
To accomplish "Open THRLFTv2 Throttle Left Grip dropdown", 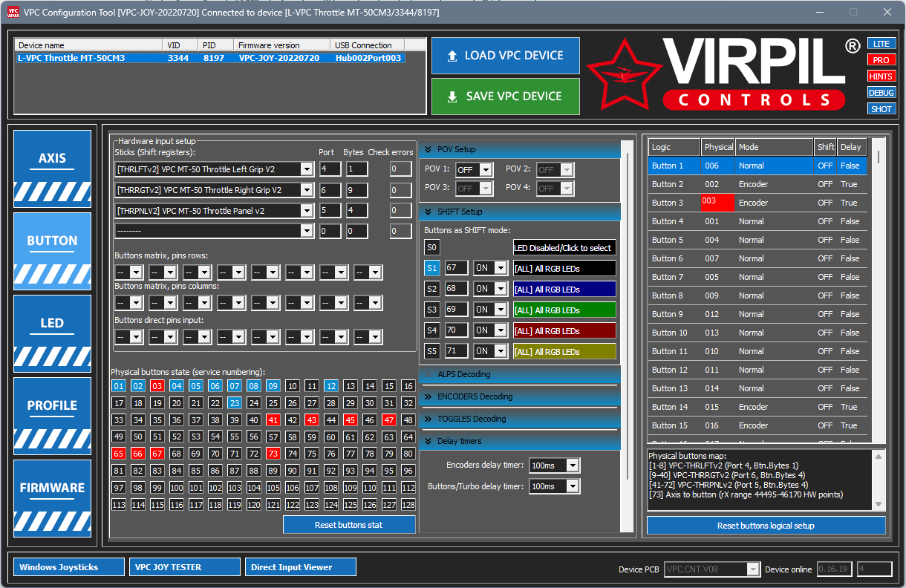I will coord(307,169).
